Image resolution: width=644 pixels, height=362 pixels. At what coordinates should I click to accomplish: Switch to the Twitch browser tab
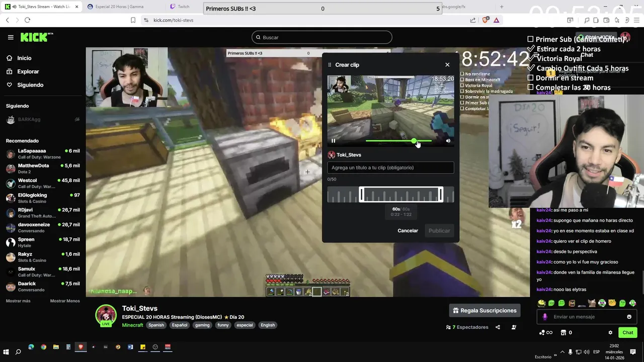click(184, 7)
